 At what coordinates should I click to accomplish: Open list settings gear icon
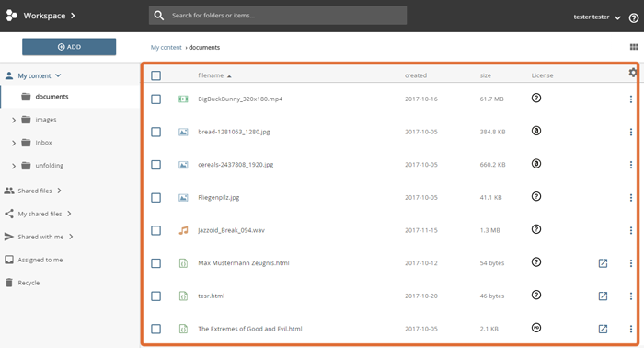point(633,73)
